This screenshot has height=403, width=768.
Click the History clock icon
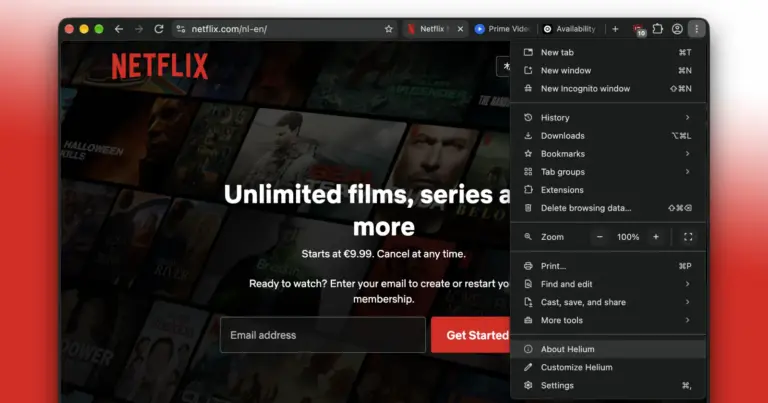click(528, 118)
